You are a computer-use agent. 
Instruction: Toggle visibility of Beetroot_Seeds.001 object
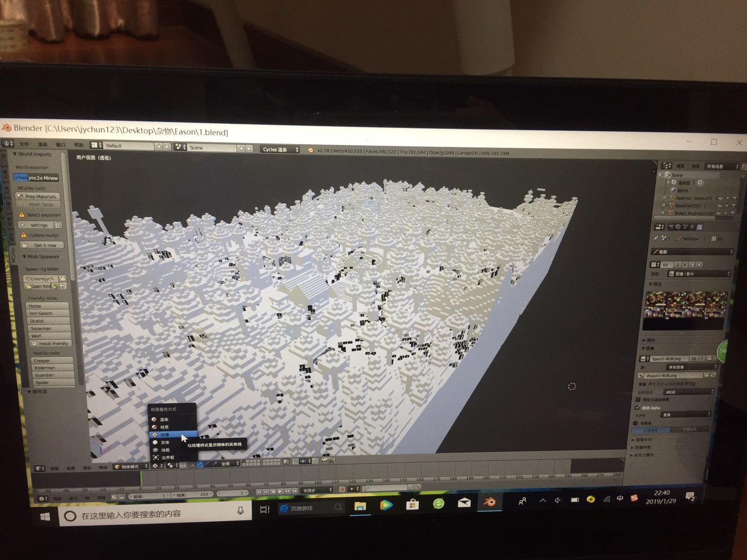720,198
